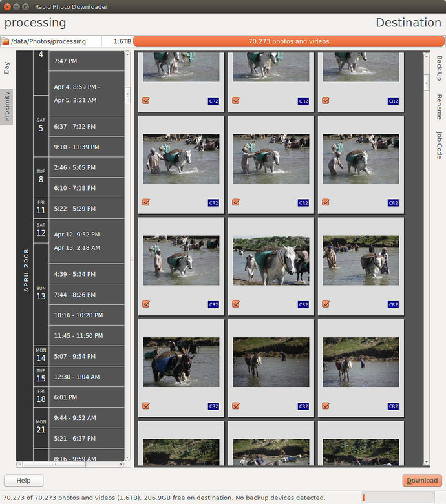
Task: Select the 9:10 - 11:39 PM time range
Action: 87,147
